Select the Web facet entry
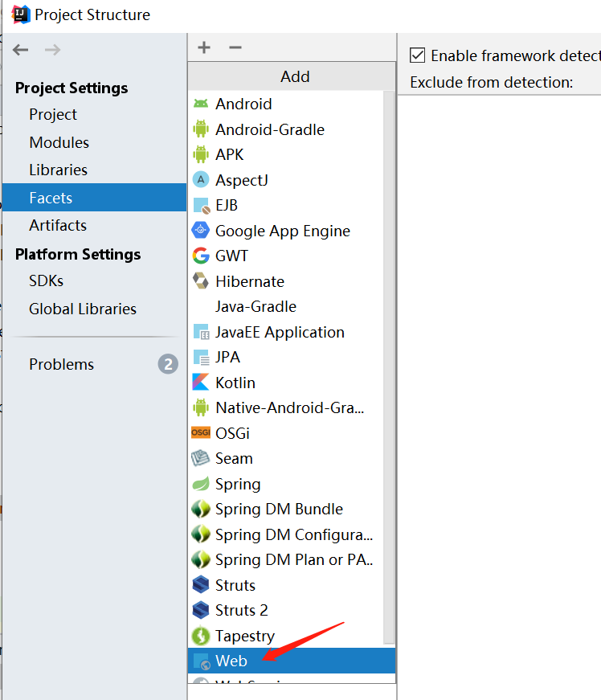Viewport: 601px width, 700px height. [231, 661]
